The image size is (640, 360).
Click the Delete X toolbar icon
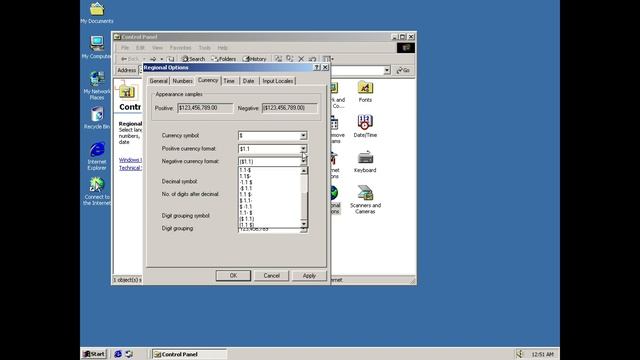(x=301, y=59)
